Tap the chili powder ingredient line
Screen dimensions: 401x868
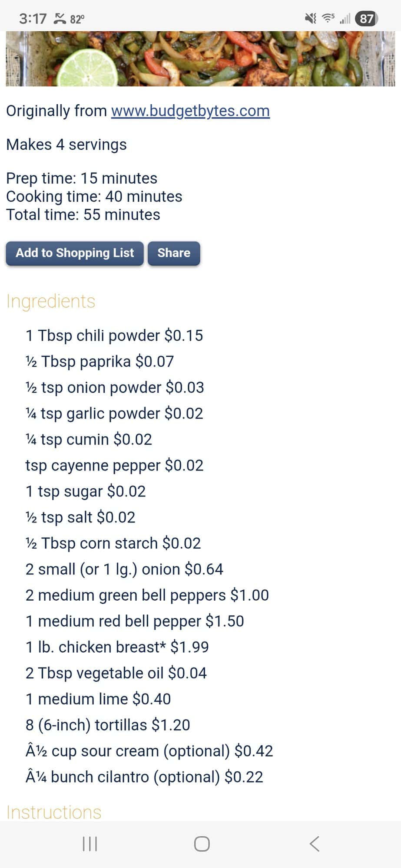[114, 335]
